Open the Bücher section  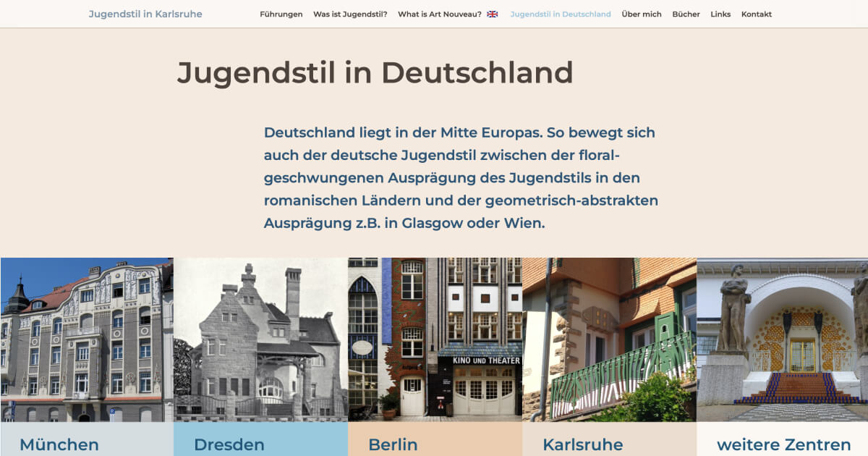[x=686, y=13]
